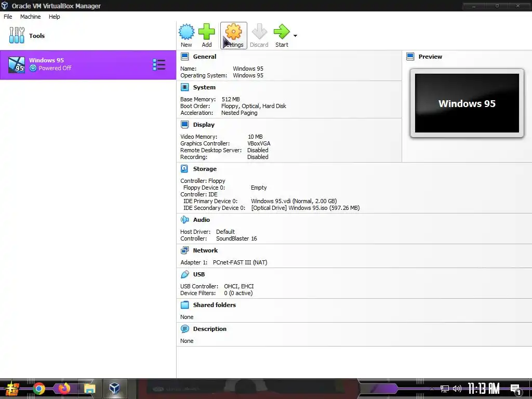The width and height of the screenshot is (532, 399).
Task: Open Google Chrome from the taskbar
Action: click(x=38, y=389)
